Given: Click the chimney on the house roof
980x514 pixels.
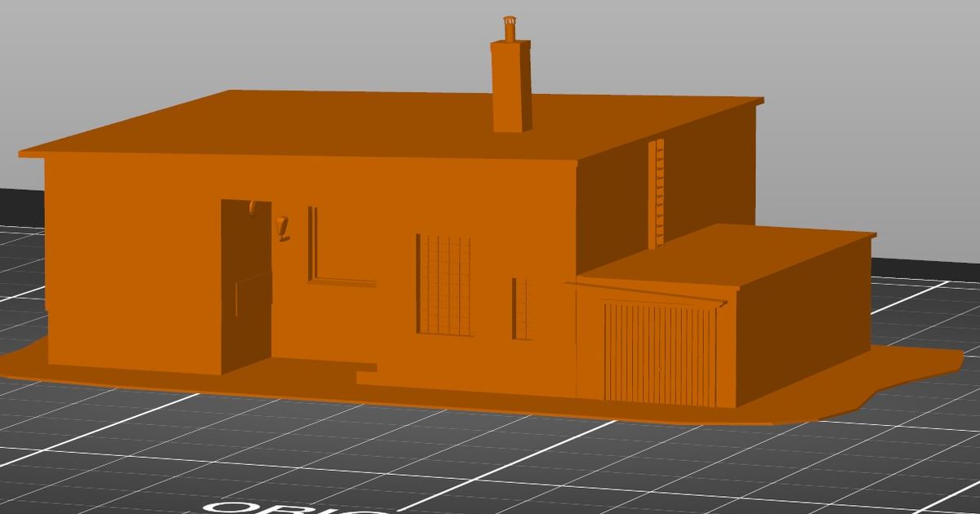Looking at the screenshot, I should coord(510,90).
